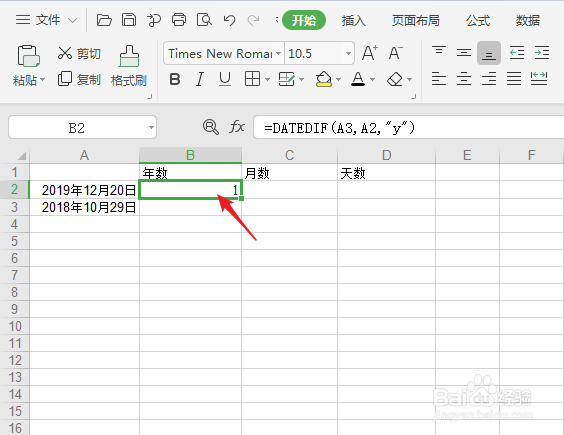The height and width of the screenshot is (435, 564).
Task: Click the borders icon
Action: pos(252,79)
